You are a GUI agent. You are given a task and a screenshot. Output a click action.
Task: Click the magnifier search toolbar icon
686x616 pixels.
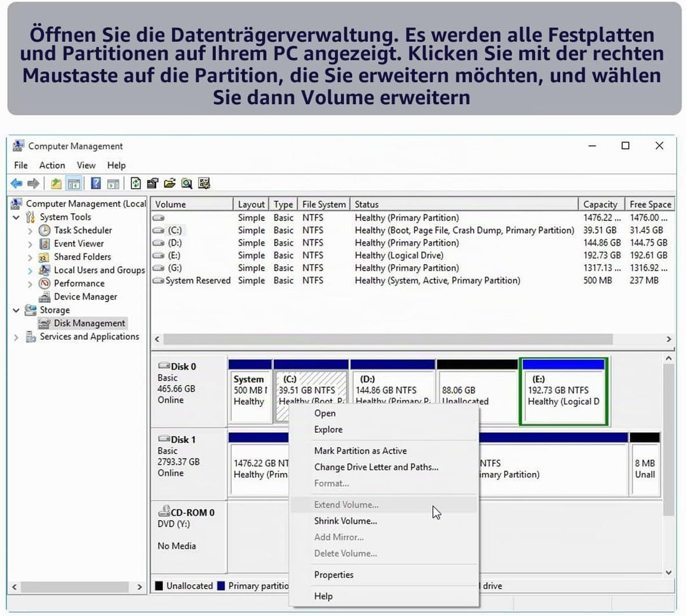pyautogui.click(x=187, y=184)
